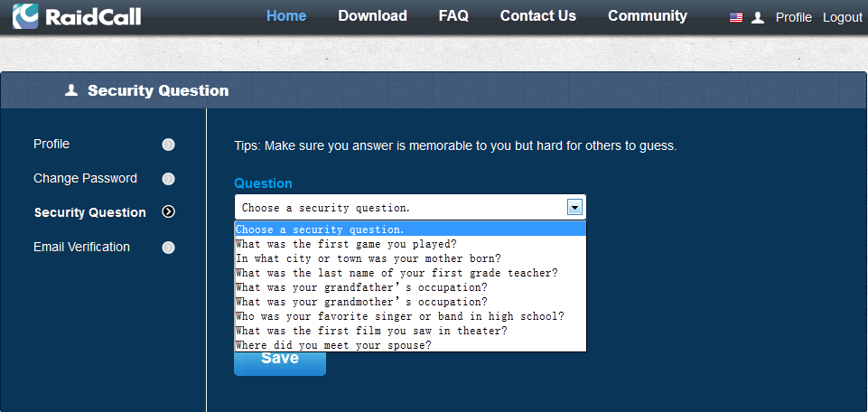
Task: Click the arrow icon next to Change Password
Action: [168, 179]
